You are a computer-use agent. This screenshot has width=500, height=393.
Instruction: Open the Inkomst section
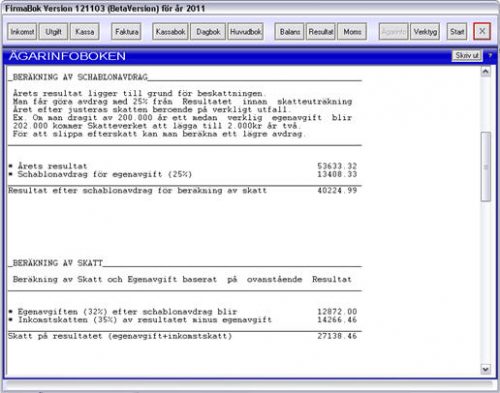pyautogui.click(x=22, y=32)
